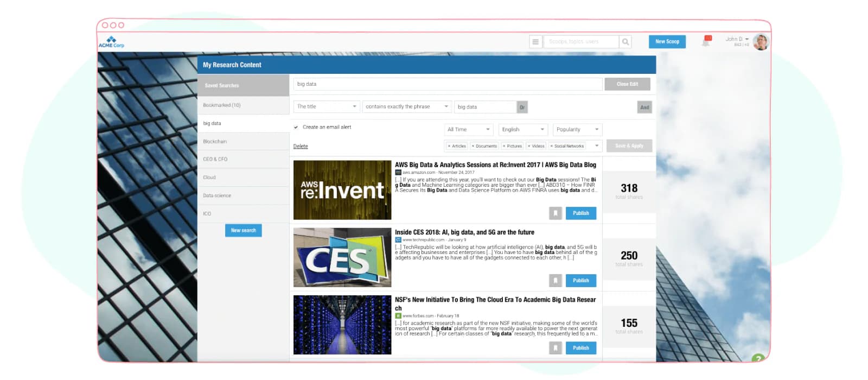Click the Or button

tap(522, 107)
